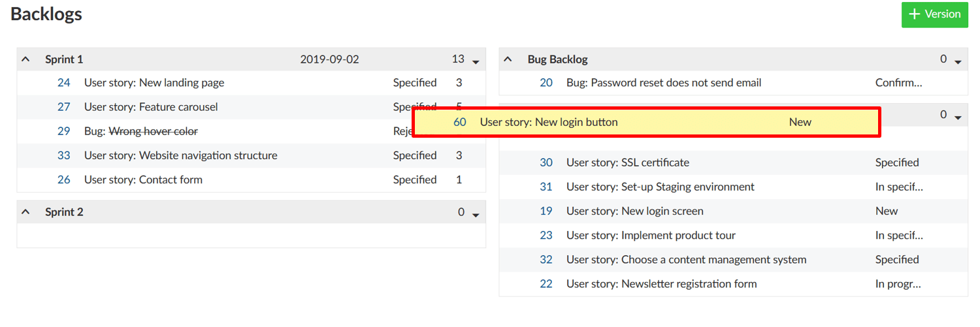980x327 pixels.
Task: Collapse the Sprint 2 backlog
Action: (x=26, y=212)
